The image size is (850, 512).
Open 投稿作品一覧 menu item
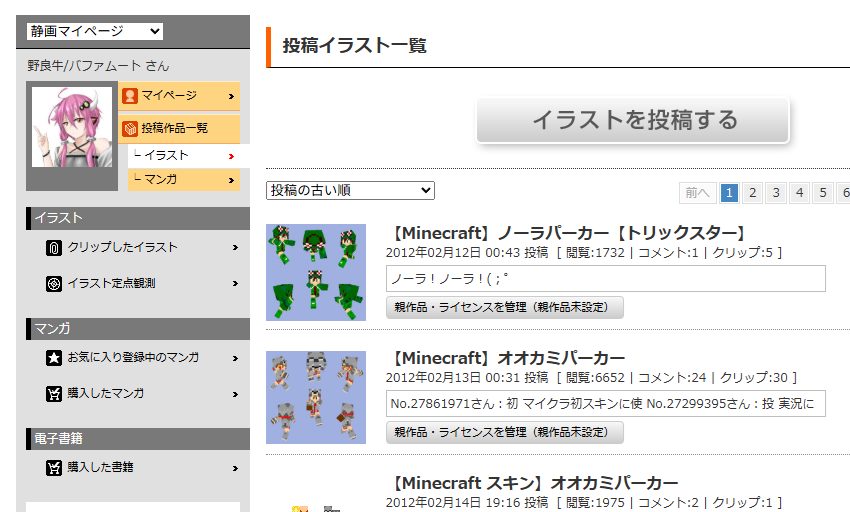179,129
